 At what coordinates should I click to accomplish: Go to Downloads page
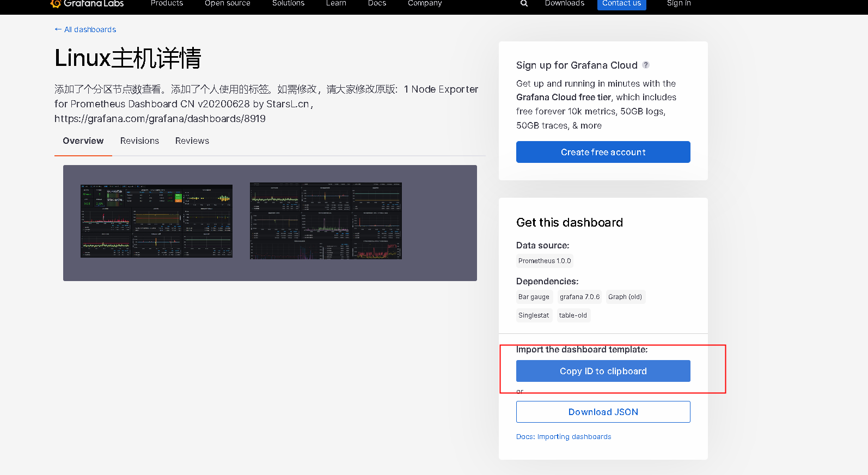565,3
